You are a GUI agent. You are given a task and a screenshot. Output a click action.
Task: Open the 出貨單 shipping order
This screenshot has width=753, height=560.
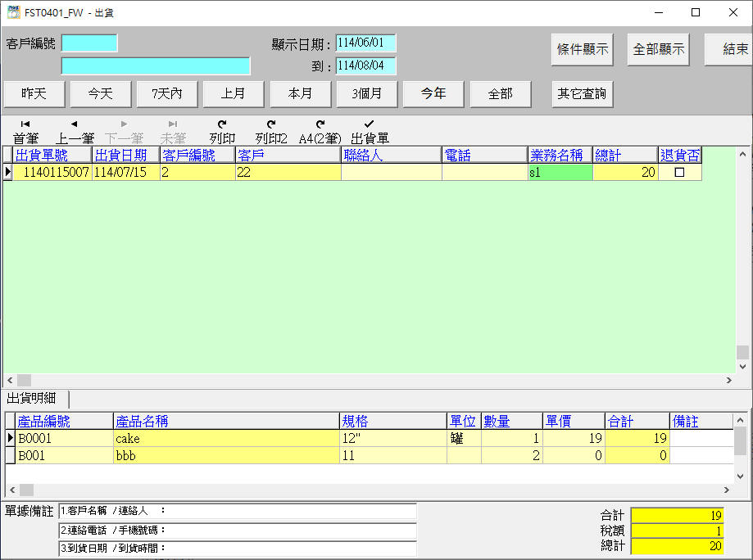(370, 131)
